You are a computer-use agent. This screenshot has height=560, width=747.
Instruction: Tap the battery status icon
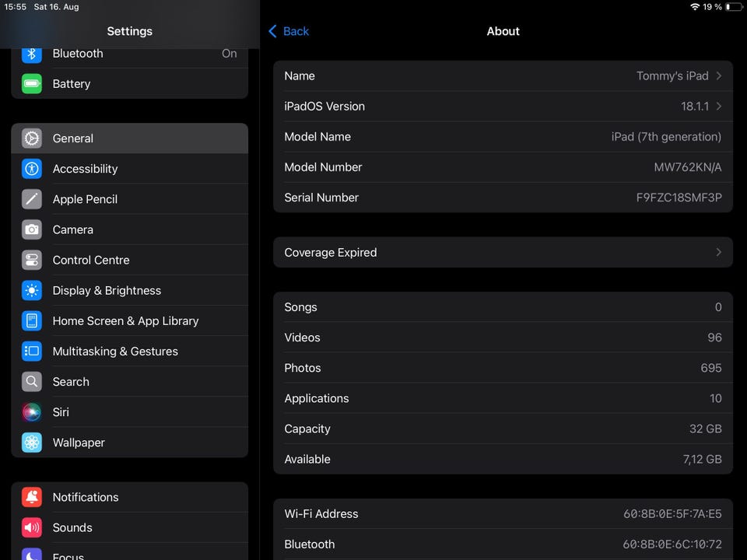pos(734,7)
